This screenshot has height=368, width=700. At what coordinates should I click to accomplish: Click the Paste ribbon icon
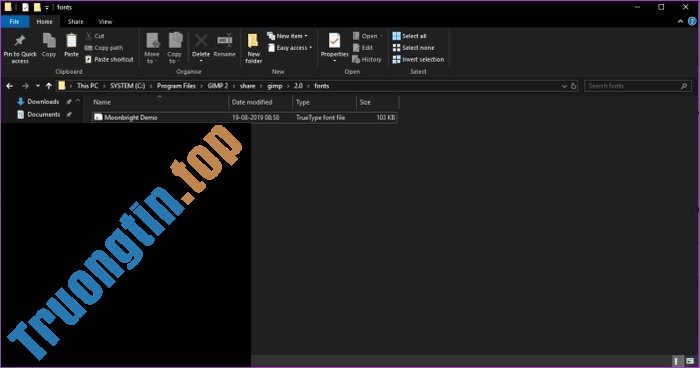coord(71,41)
